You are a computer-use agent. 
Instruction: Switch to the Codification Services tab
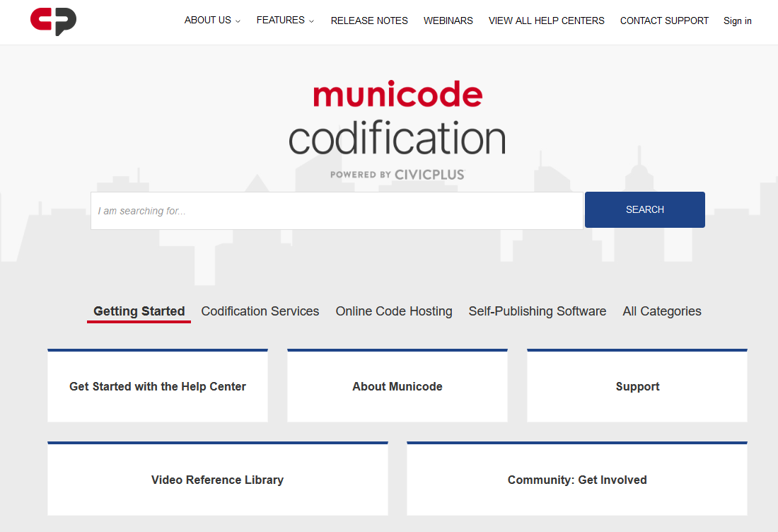260,312
